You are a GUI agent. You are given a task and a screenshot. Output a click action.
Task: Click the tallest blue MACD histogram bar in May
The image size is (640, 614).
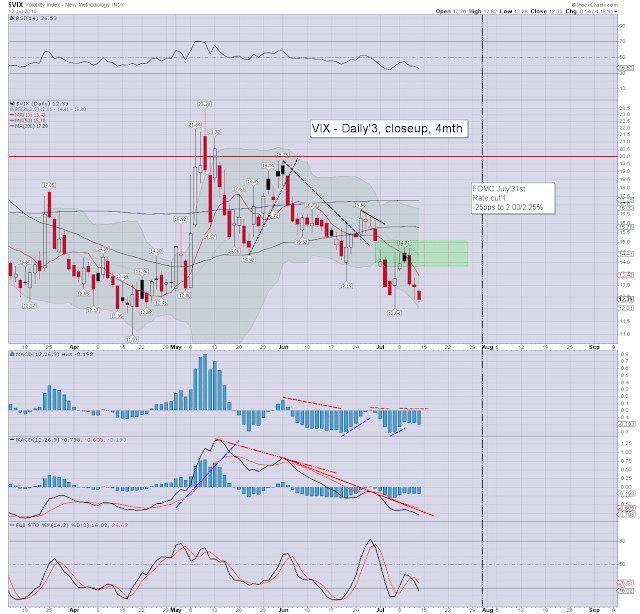(205, 382)
